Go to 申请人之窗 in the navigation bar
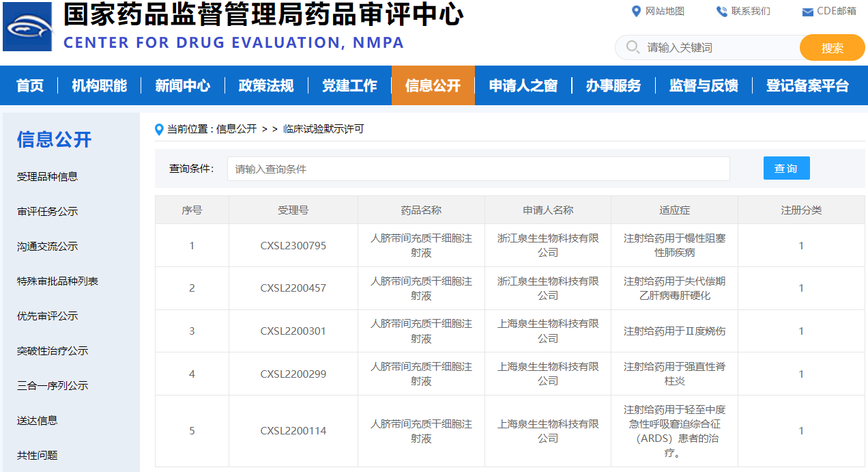 click(523, 85)
